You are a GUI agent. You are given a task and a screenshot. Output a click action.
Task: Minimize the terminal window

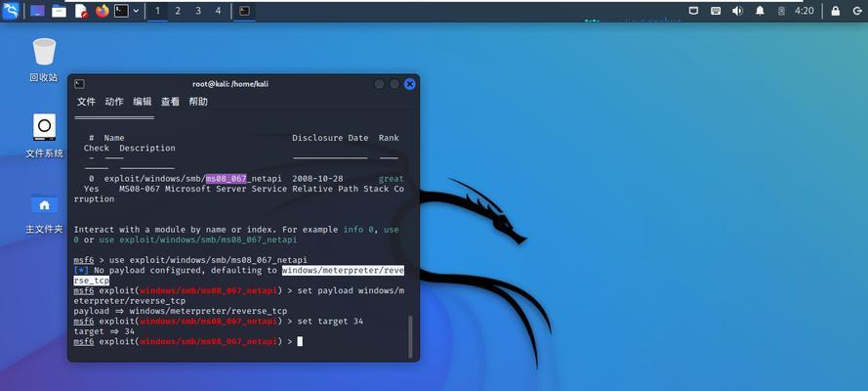click(379, 84)
